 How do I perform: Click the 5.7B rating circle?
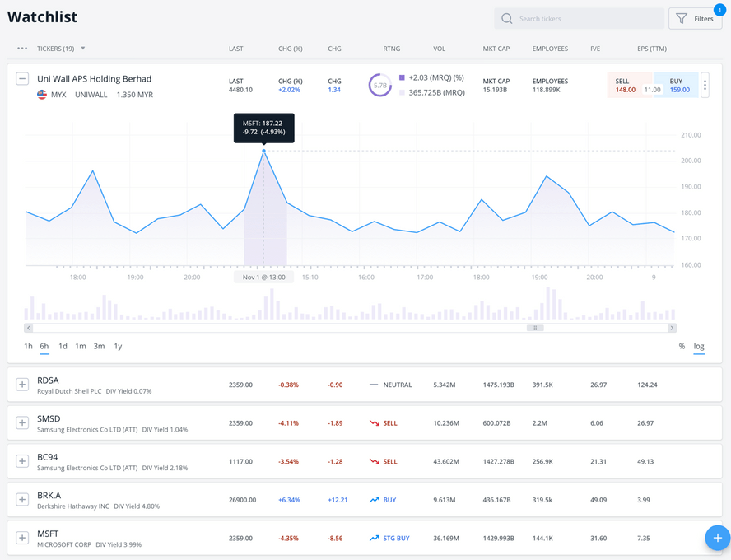[380, 86]
